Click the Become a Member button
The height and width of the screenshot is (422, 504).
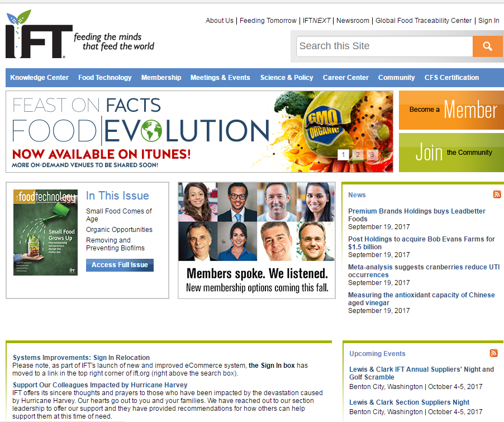[x=451, y=110]
